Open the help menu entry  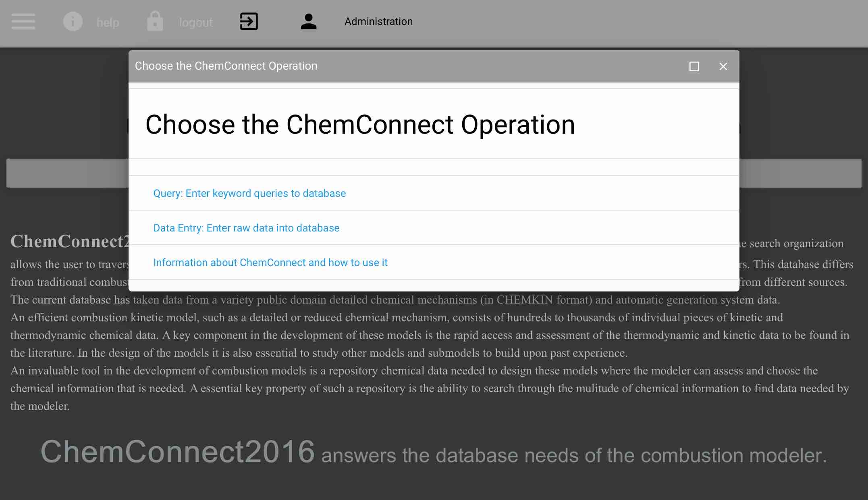click(108, 23)
